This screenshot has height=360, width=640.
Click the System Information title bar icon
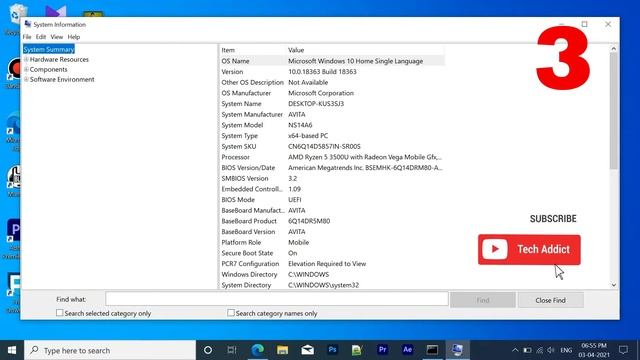(27, 24)
